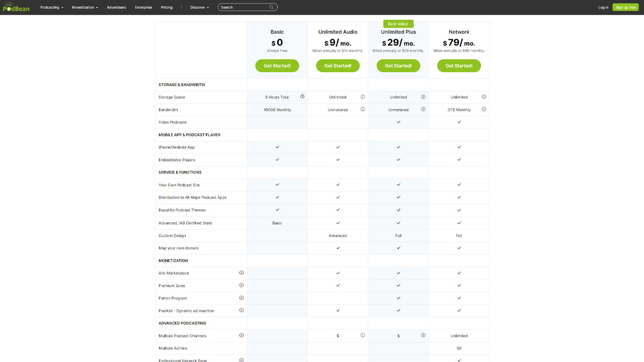Click info icon beside Premium Sales
This screenshot has width=644, height=362.
242,285
